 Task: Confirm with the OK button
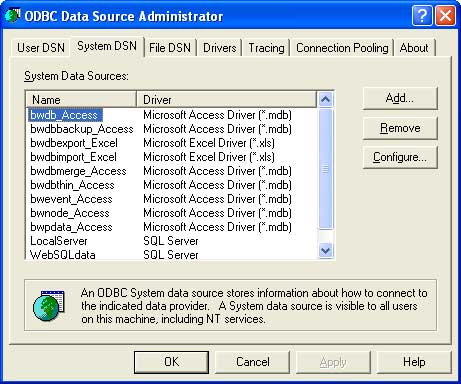171,362
